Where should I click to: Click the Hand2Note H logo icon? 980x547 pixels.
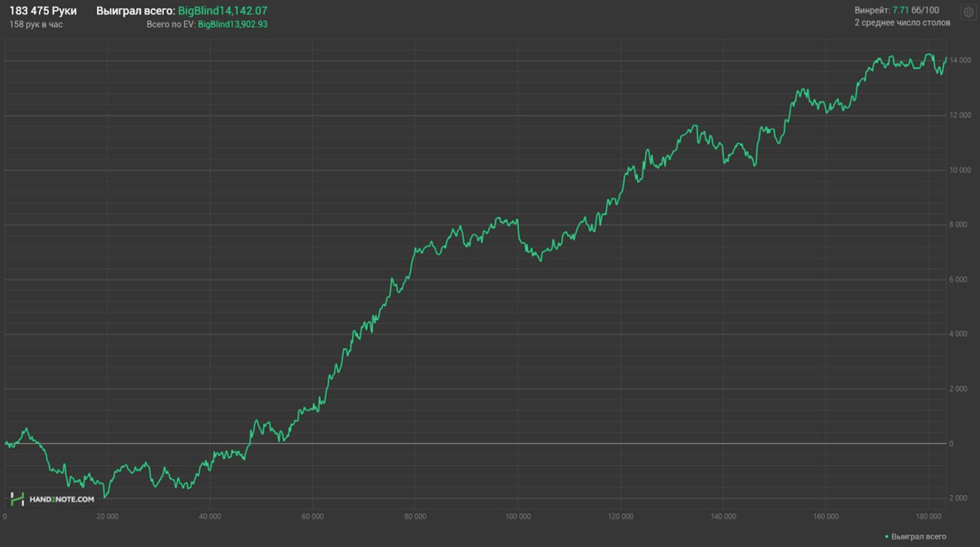click(17, 499)
